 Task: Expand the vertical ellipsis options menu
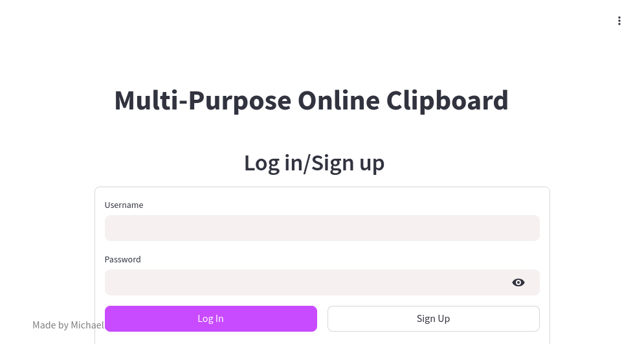click(x=619, y=21)
